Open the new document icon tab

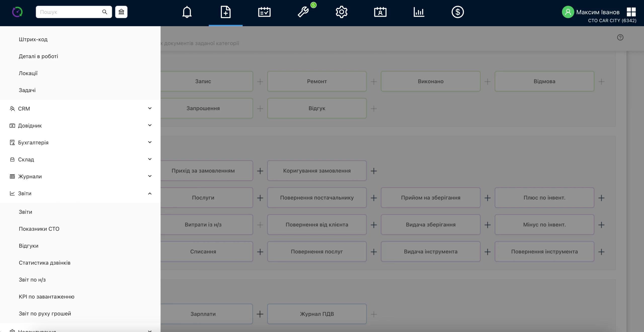click(x=226, y=12)
